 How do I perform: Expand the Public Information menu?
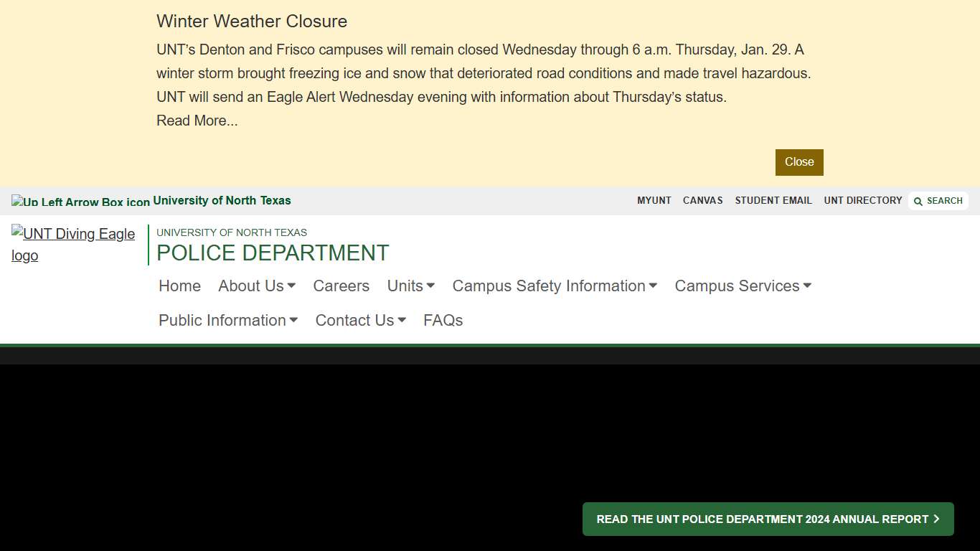228,320
